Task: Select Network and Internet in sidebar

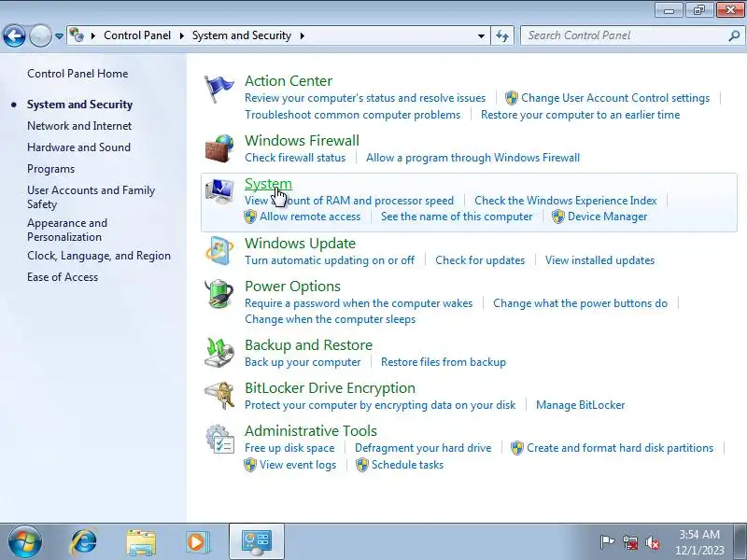Action: 79,126
